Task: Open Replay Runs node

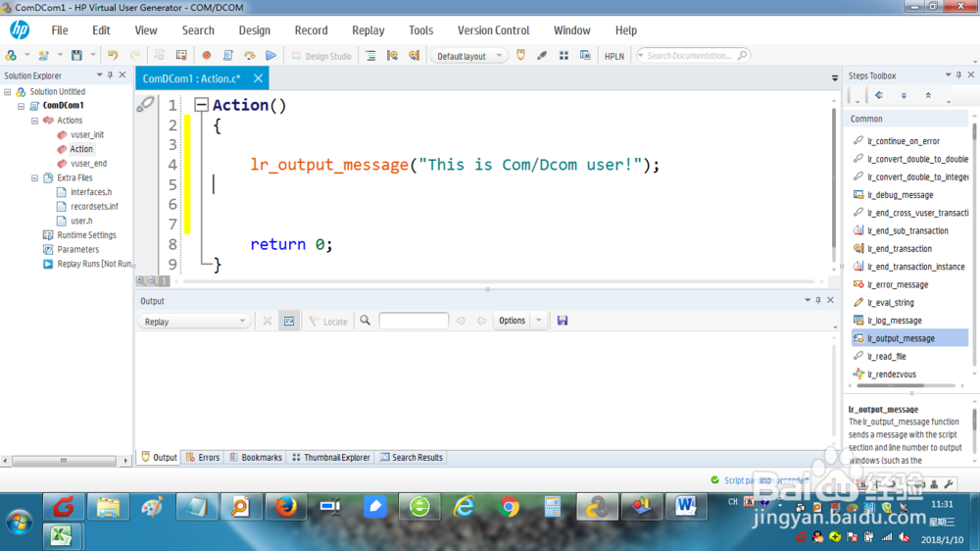Action: [94, 264]
